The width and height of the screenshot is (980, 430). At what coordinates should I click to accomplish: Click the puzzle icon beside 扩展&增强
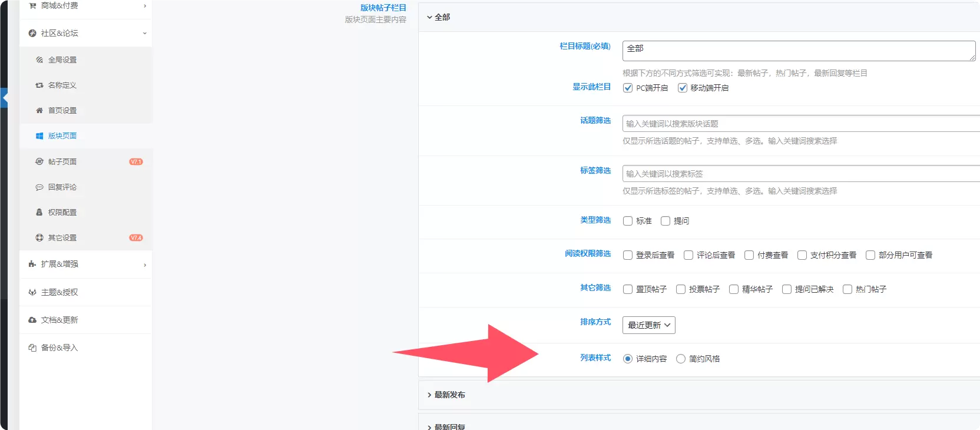(32, 264)
